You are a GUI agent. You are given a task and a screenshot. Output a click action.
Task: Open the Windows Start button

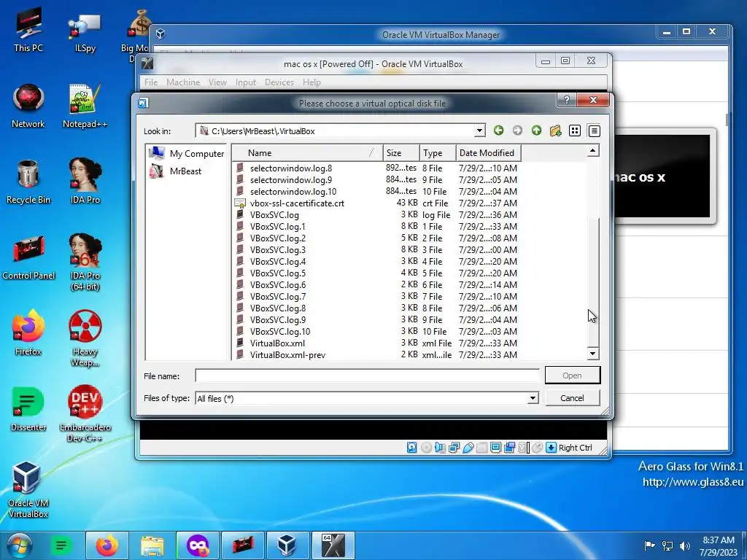[20, 545]
